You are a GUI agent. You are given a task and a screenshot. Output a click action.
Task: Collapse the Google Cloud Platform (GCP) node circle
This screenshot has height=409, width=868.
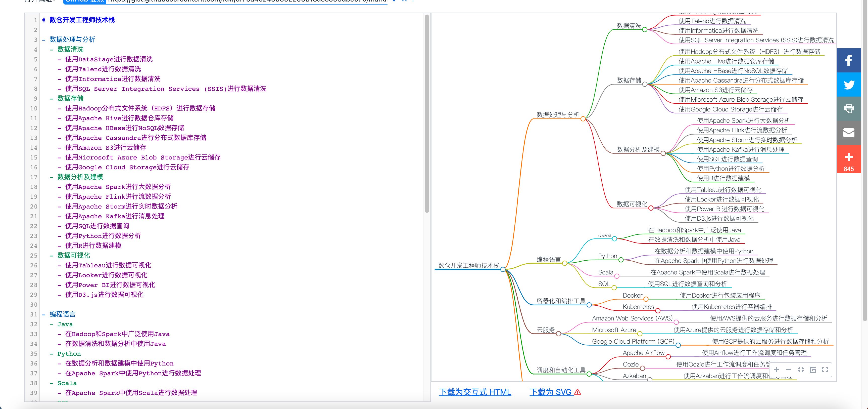click(x=678, y=345)
